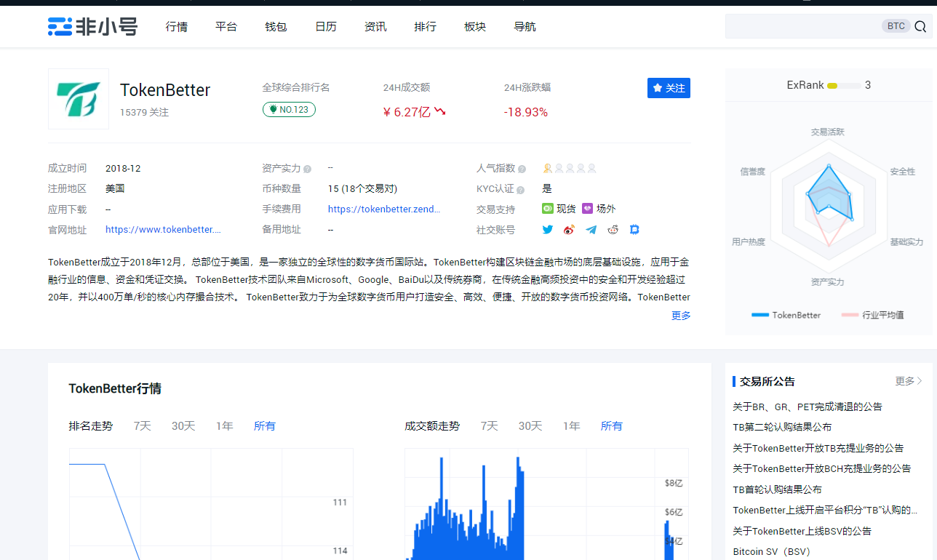
Task: Click the 非小号 site logo
Action: coord(92,27)
